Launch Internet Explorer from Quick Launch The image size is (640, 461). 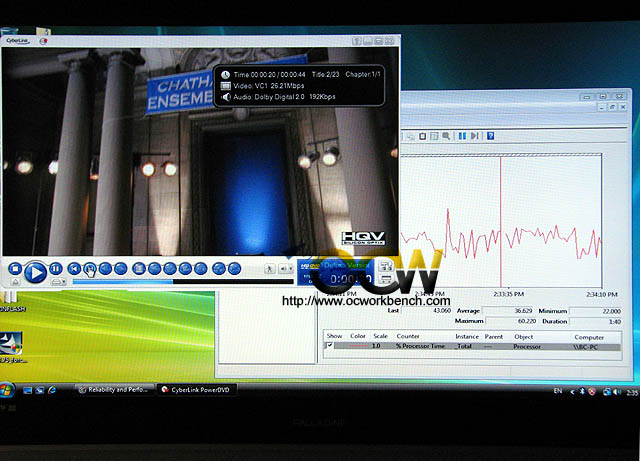tap(52, 390)
